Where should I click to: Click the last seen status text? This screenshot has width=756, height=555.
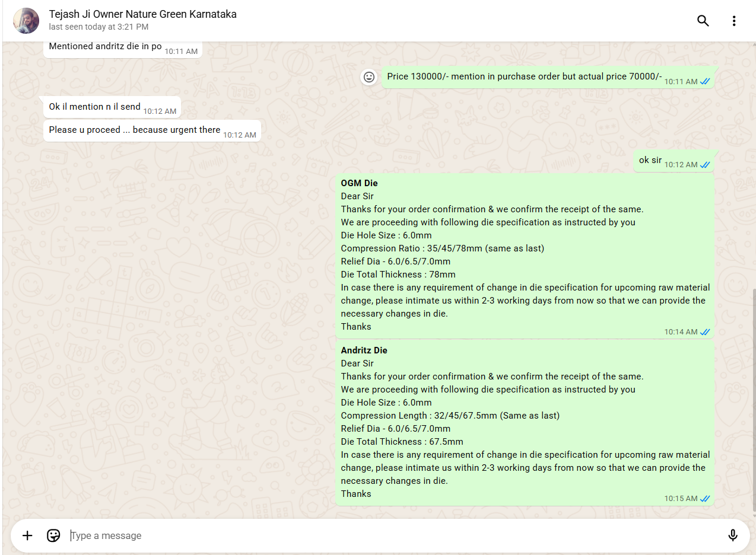(x=99, y=27)
